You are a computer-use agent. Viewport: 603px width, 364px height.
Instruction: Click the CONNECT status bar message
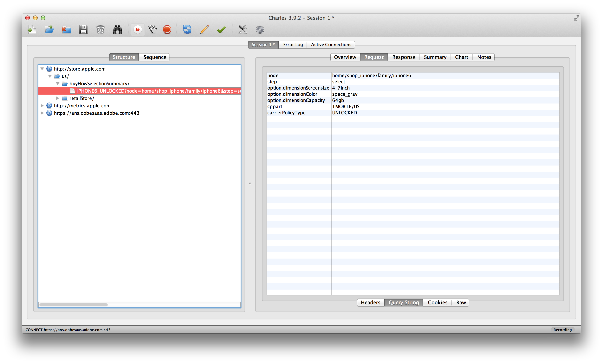click(x=68, y=330)
